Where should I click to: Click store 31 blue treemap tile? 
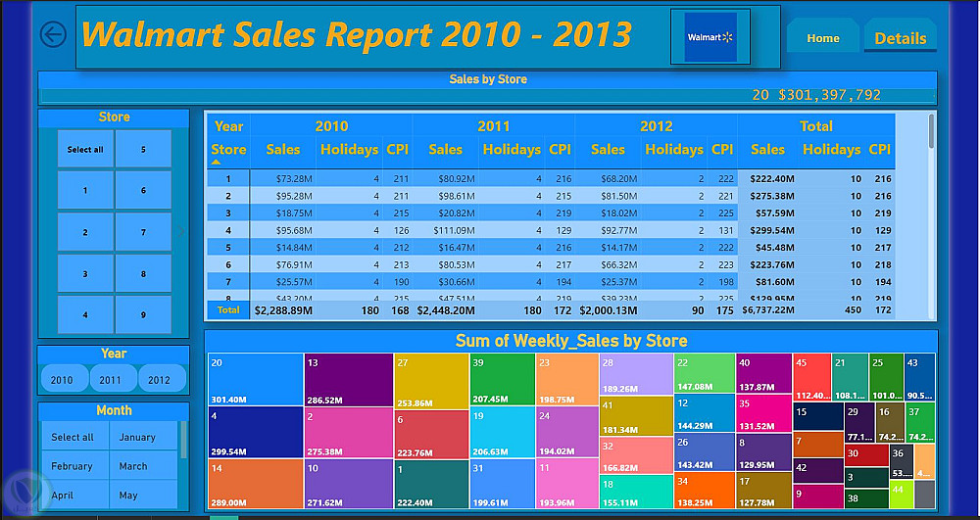[503, 484]
